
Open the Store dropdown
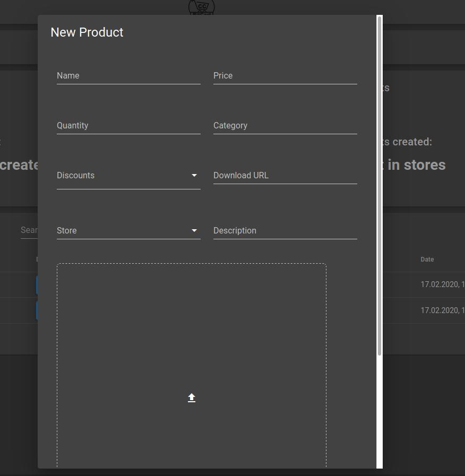click(128, 231)
